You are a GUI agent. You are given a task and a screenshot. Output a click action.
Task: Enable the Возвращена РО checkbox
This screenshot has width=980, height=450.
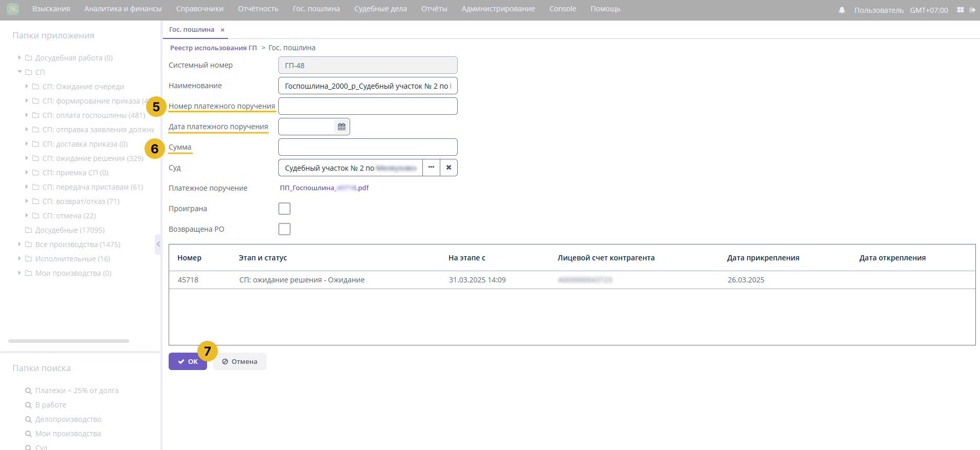click(x=284, y=229)
